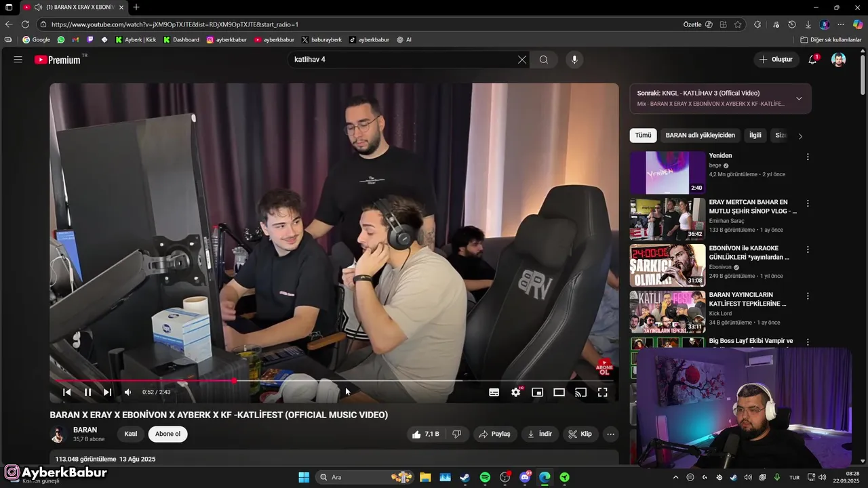Open Spotify from the taskbar
Screen dimensions: 868x488
[485, 477]
